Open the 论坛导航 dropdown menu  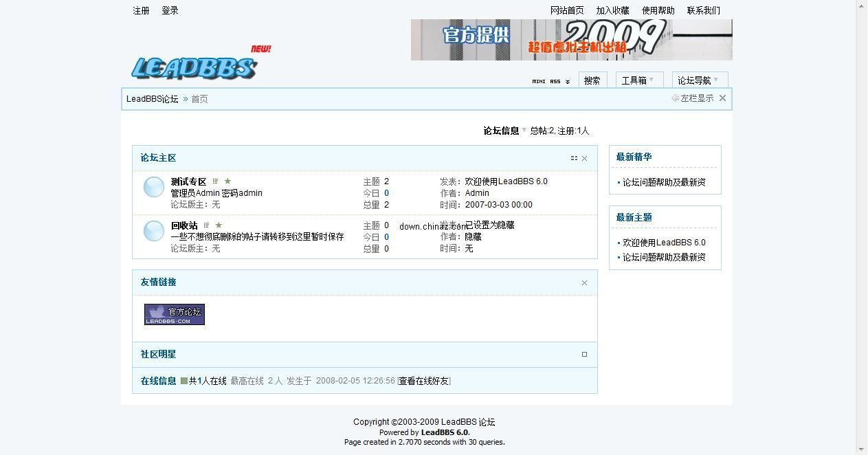click(700, 80)
